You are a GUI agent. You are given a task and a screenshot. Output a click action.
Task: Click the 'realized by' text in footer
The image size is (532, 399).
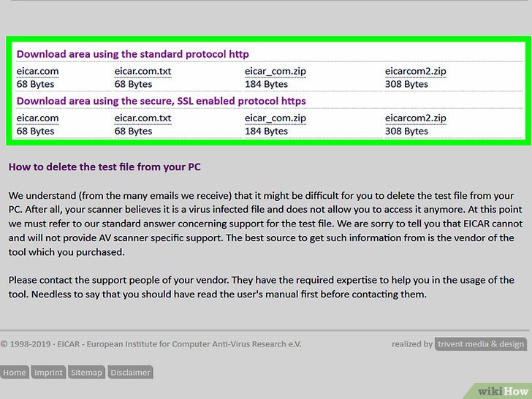pos(412,344)
